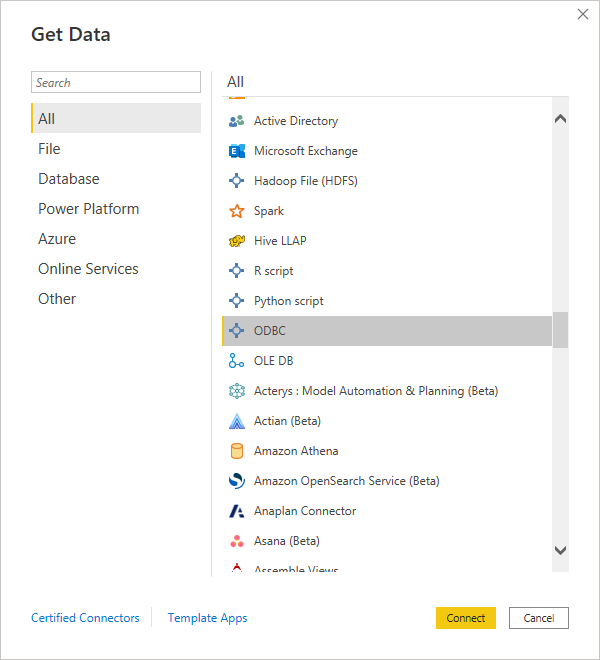The image size is (600, 660).
Task: Click the Microsoft Exchange icon
Action: [237, 151]
